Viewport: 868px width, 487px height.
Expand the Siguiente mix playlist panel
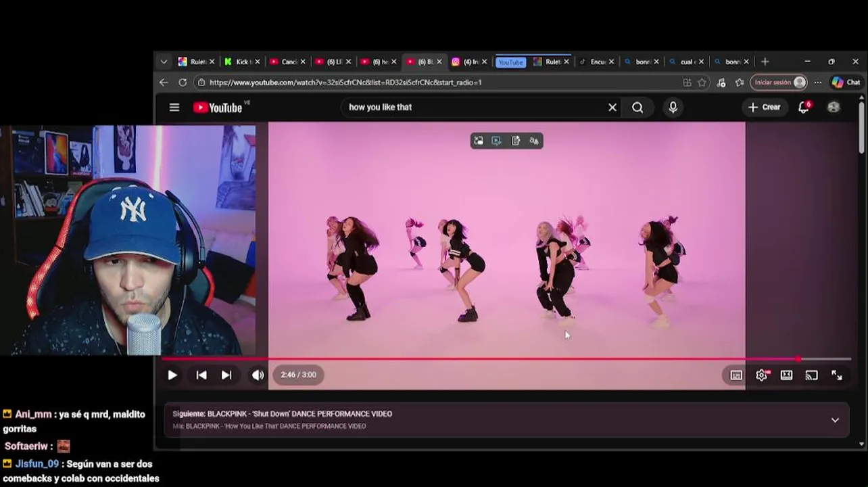click(835, 420)
